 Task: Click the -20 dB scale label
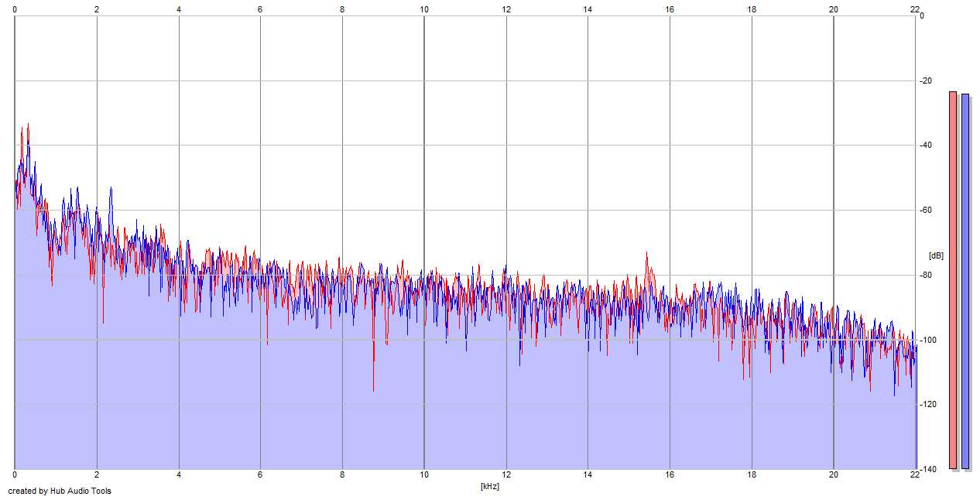click(x=926, y=80)
